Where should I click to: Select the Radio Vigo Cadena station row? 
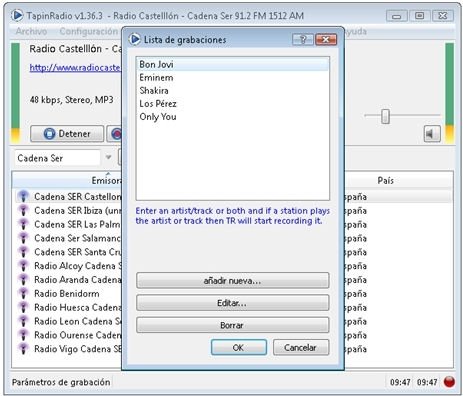coord(67,349)
